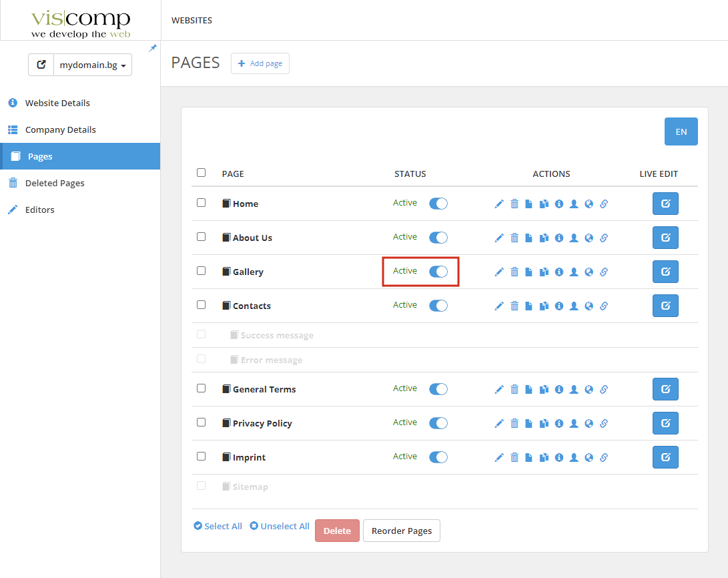Click the Select All link
This screenshot has height=578, width=728.
(x=218, y=526)
